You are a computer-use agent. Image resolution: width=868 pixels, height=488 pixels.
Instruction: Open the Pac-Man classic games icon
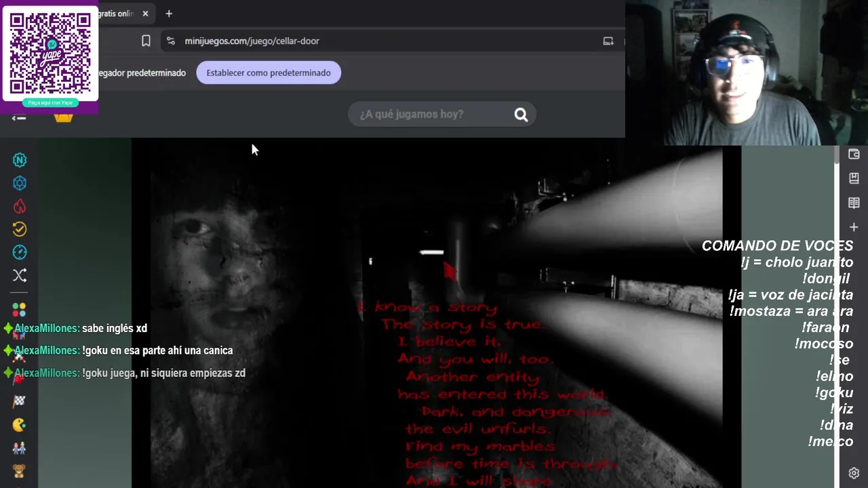(19, 425)
